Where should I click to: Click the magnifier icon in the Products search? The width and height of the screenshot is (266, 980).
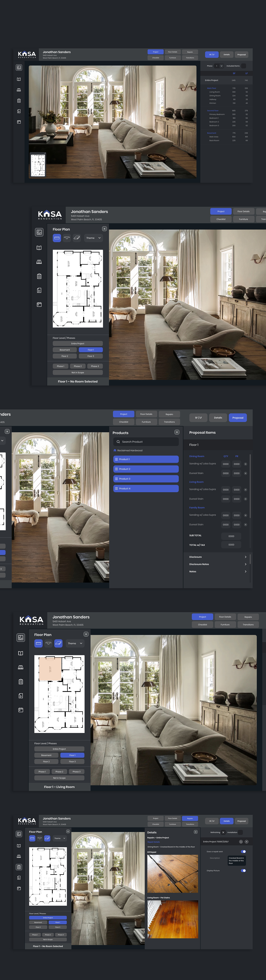pos(118,442)
